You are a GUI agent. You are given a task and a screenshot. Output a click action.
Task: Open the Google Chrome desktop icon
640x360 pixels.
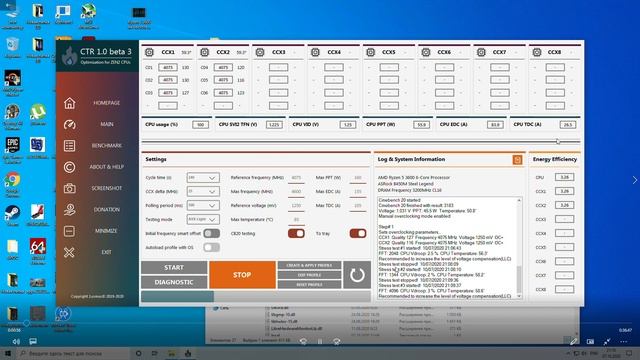pyautogui.click(x=13, y=180)
